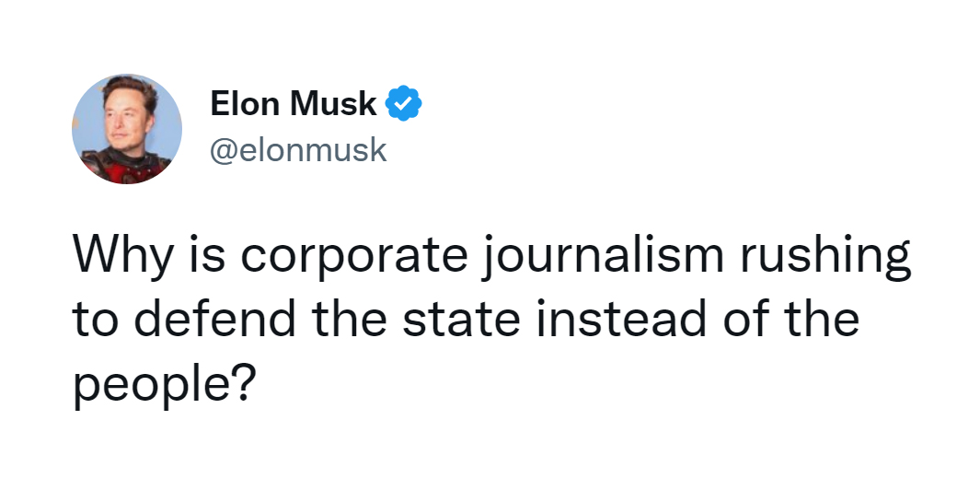Click the blue verified checkmark badge
Image resolution: width=980 pixels, height=490 pixels.
[x=403, y=103]
